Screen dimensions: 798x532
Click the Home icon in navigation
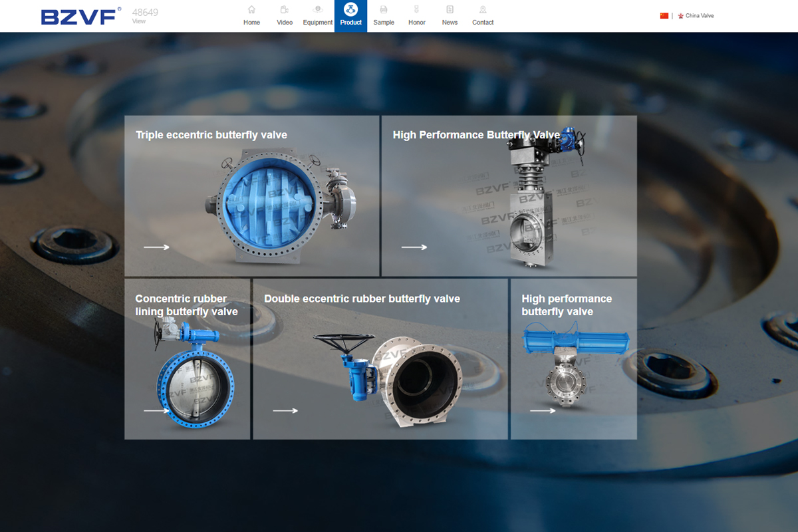click(x=251, y=10)
